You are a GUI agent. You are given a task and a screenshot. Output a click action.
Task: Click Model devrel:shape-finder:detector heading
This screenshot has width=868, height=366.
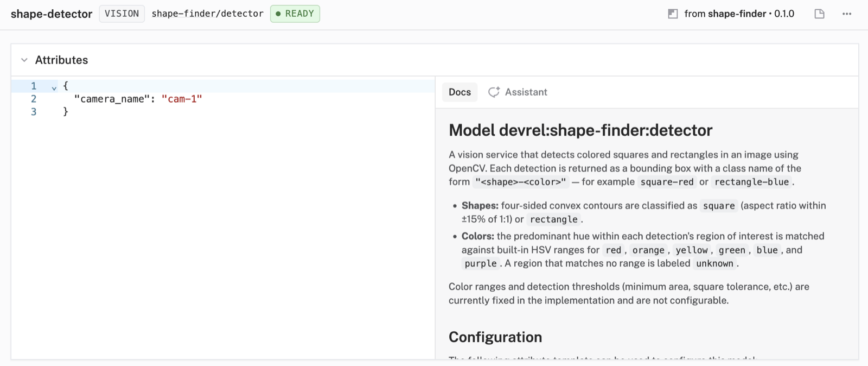click(x=580, y=130)
